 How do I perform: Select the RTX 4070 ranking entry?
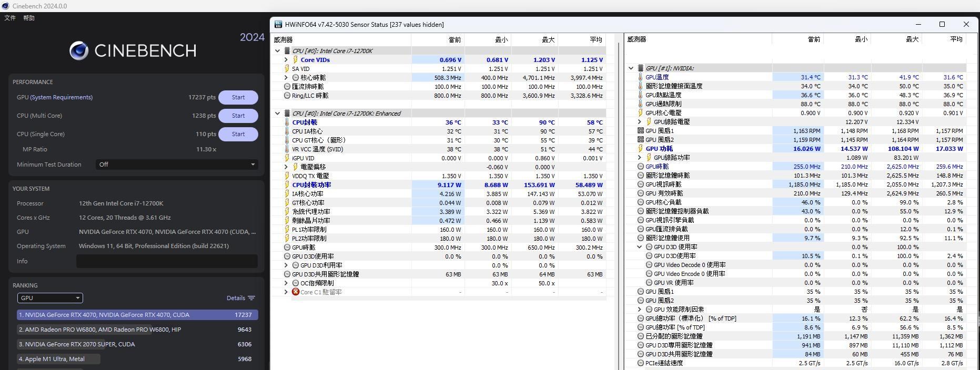137,315
